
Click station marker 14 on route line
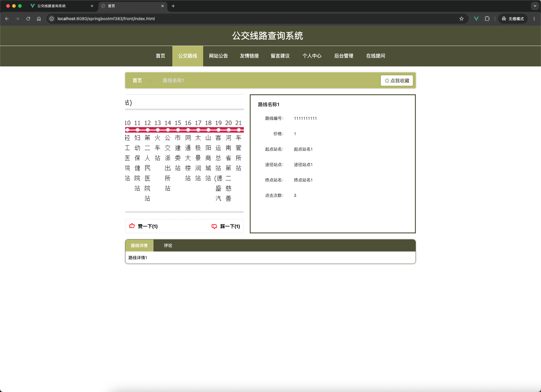pyautogui.click(x=168, y=130)
